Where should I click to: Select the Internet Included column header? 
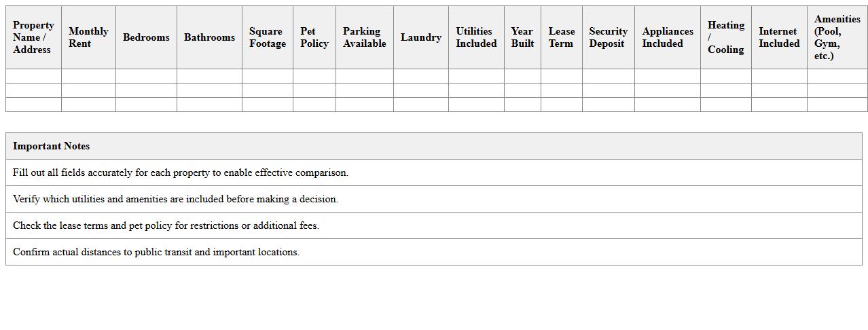[779, 37]
